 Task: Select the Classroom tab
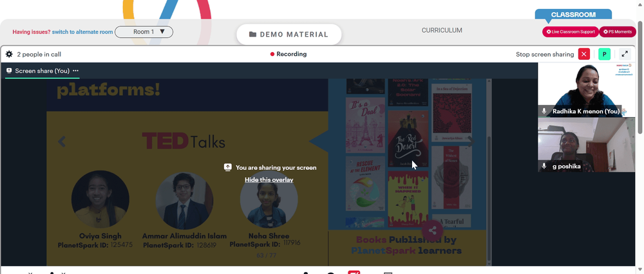point(573,14)
